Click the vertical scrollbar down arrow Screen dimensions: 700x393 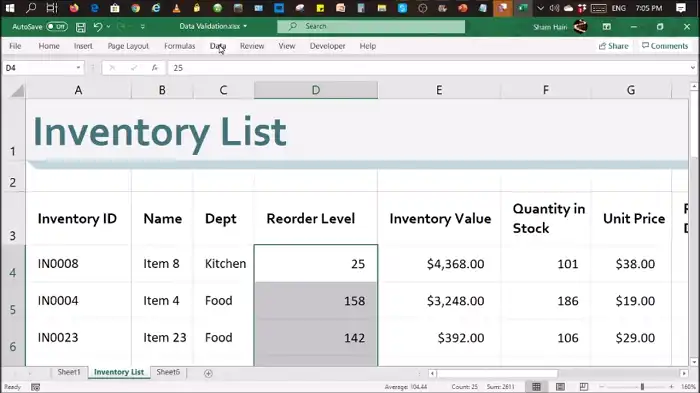pos(694,362)
